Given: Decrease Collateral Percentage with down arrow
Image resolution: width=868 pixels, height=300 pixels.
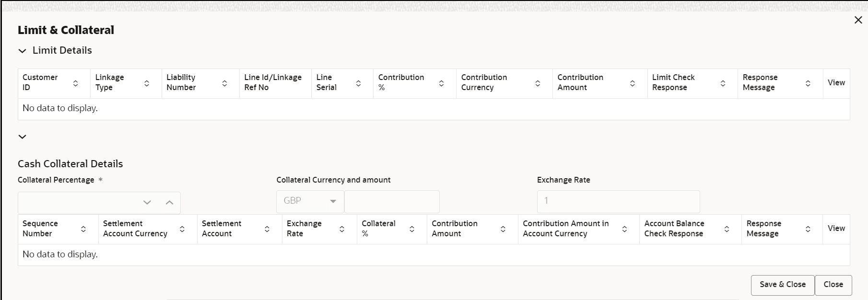Looking at the screenshot, I should [x=147, y=203].
